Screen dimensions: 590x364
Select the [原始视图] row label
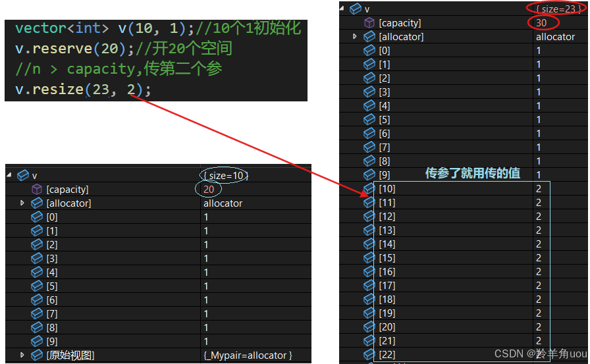tap(70, 355)
